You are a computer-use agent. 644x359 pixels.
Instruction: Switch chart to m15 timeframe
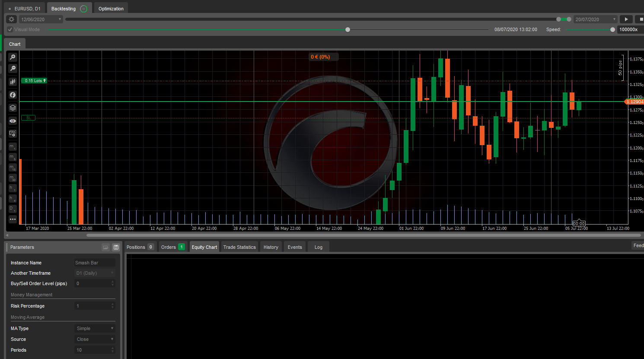coord(13,168)
